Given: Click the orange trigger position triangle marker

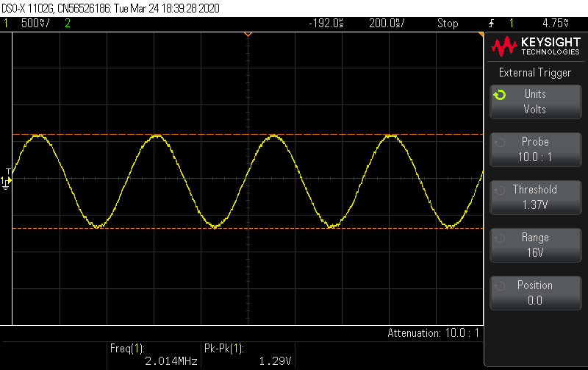Looking at the screenshot, I should click(248, 35).
